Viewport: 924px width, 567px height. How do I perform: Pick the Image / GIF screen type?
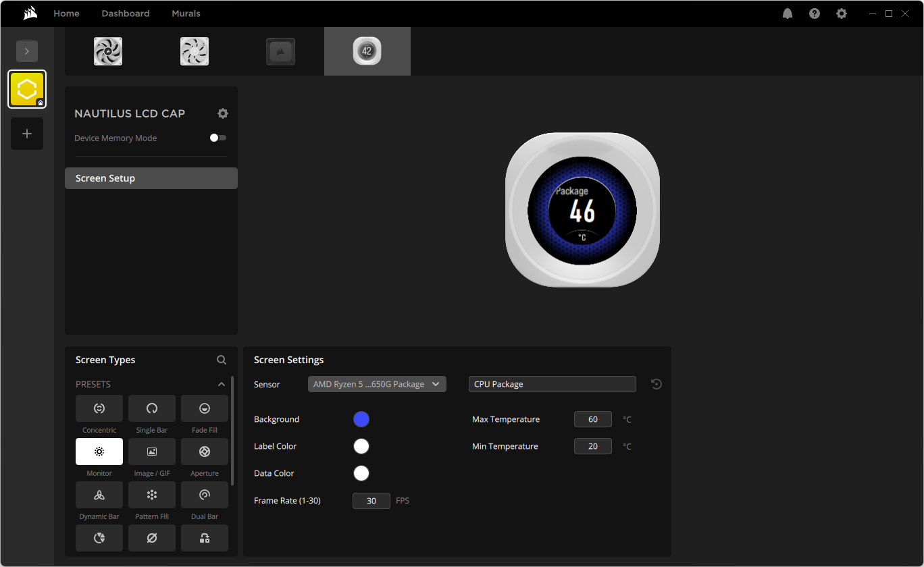(x=152, y=452)
